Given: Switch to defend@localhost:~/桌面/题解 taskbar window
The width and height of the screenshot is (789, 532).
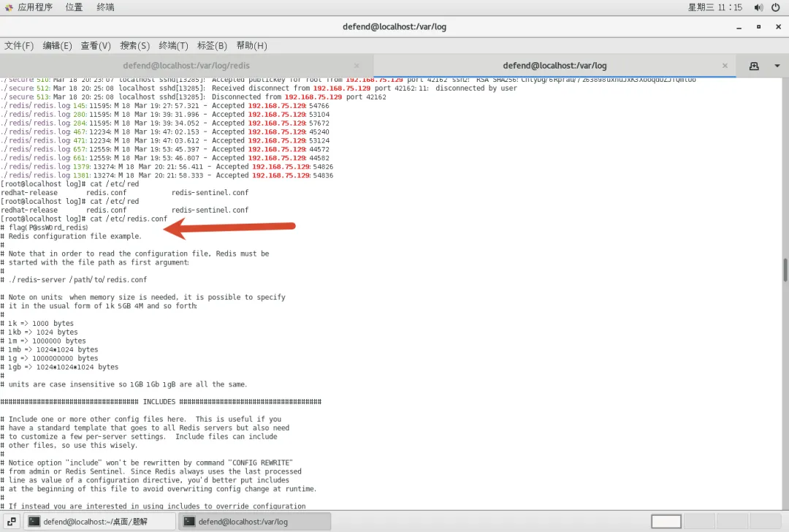Looking at the screenshot, I should 100,522.
